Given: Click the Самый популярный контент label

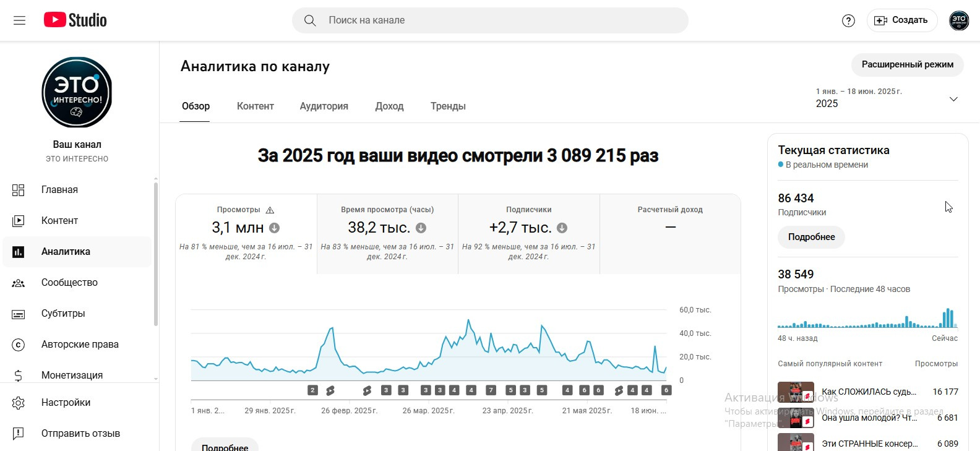Looking at the screenshot, I should pyautogui.click(x=830, y=364).
